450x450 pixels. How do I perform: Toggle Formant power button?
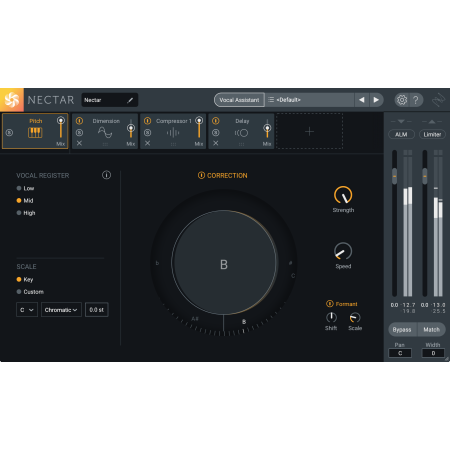point(330,304)
